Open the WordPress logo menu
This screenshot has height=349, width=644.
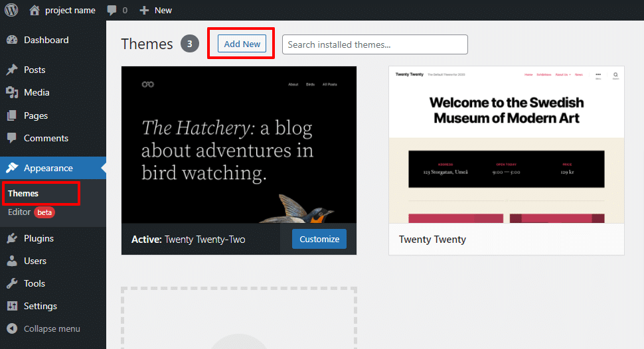click(x=11, y=10)
